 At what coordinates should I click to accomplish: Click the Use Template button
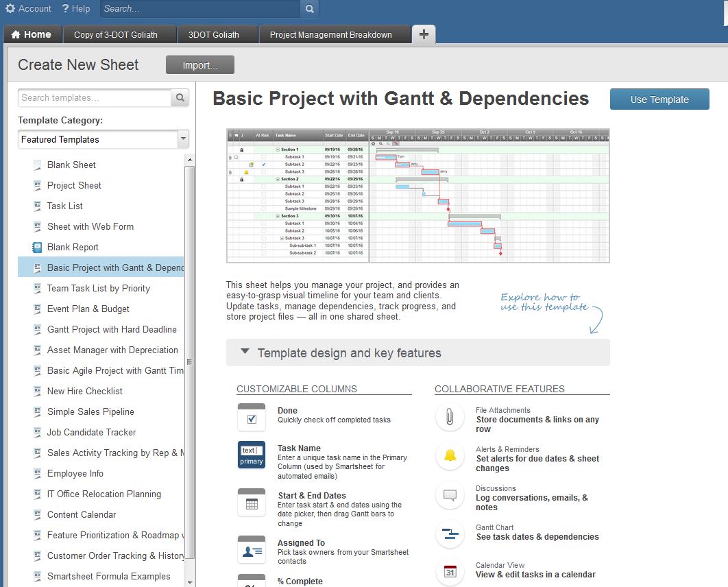click(659, 99)
